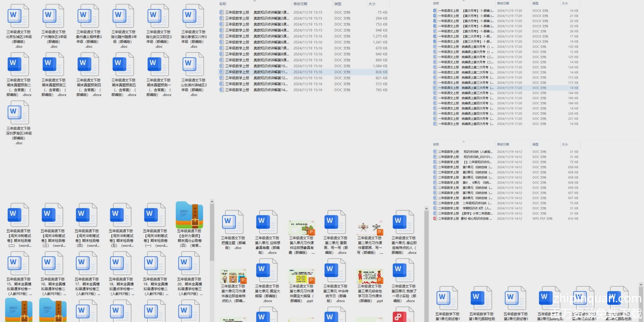
Task: Open the 第七单元习作课件国宝大熊猫 PPT thumbnail
Action: click(x=302, y=276)
